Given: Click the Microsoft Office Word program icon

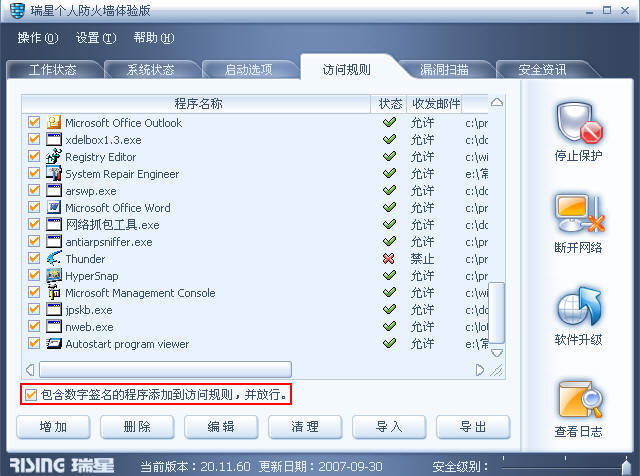Looking at the screenshot, I should [53, 207].
